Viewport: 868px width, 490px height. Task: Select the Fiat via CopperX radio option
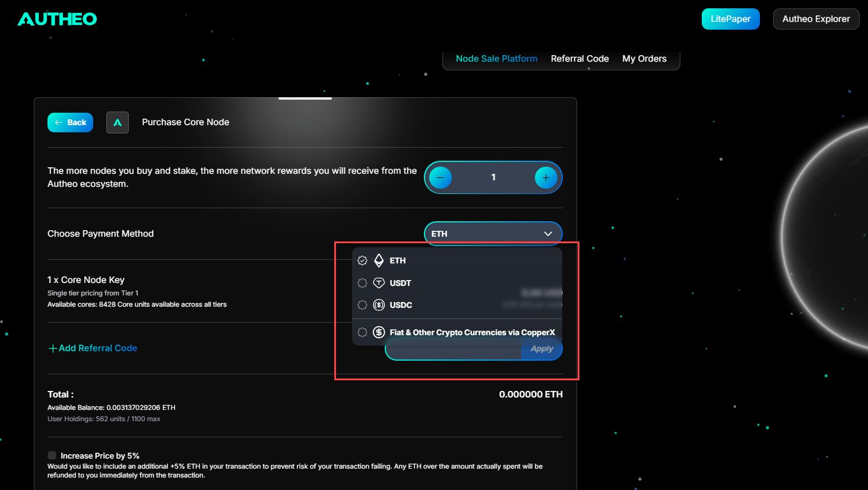[x=362, y=332]
